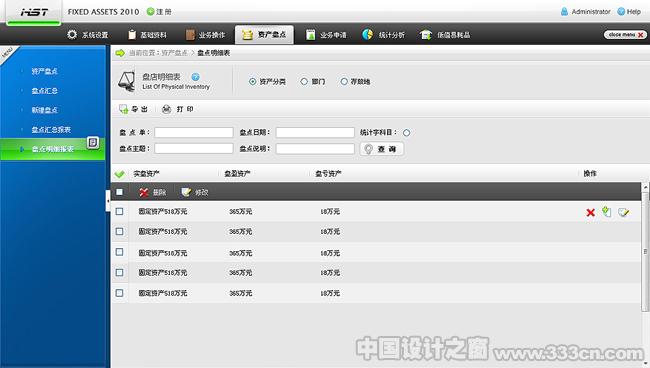This screenshot has width=650, height=368.
Task: Click the green breadcrumb arrow icon
Action: [x=120, y=53]
